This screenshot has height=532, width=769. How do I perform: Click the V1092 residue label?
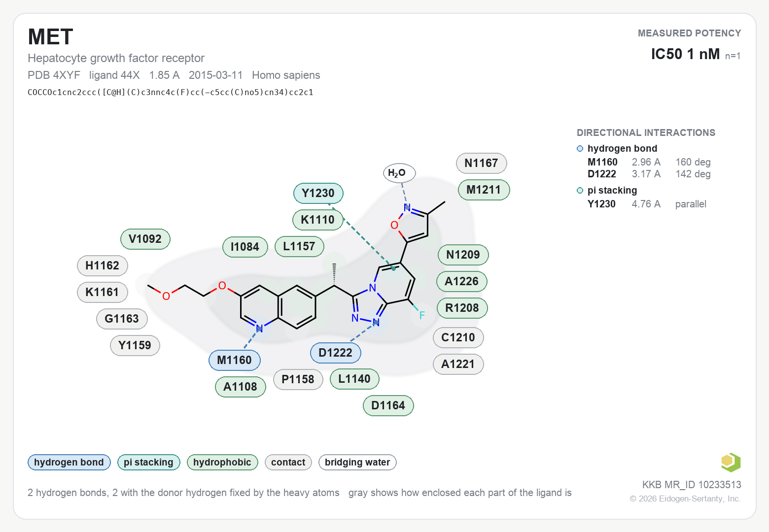[x=145, y=239]
